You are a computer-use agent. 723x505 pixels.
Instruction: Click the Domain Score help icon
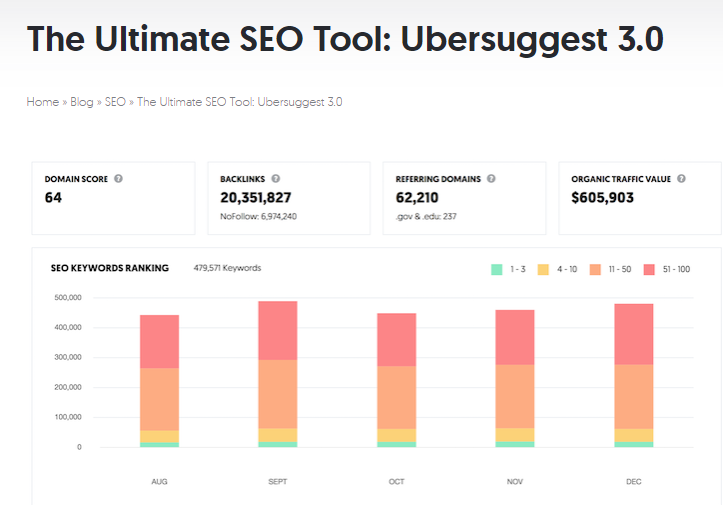coord(118,179)
